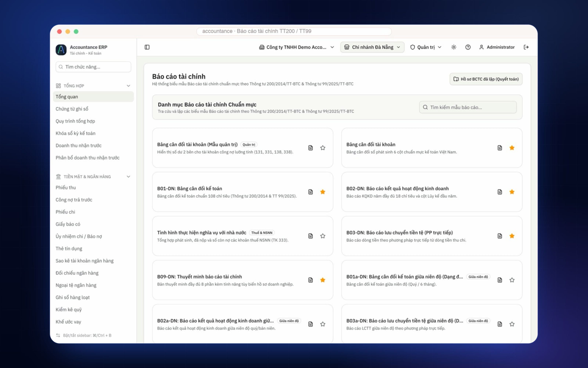
Task: Open document icon for B03-DN card
Action: (500, 236)
